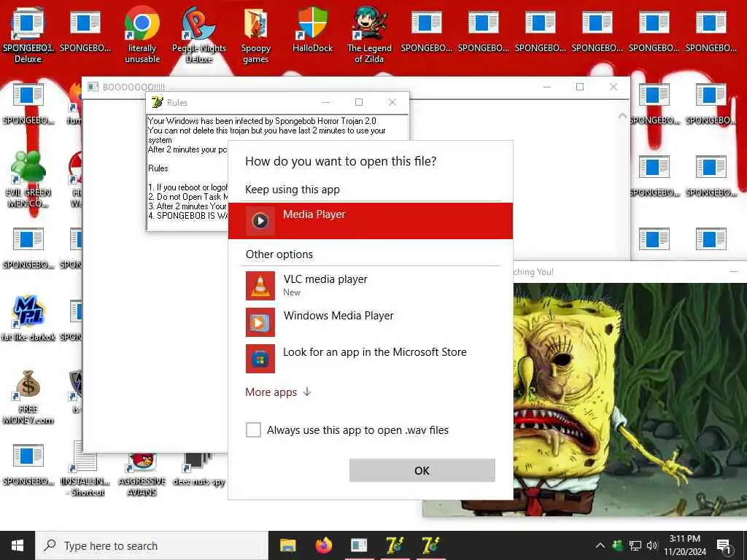747x560 pixels.
Task: Open the fat like darkok shortcut
Action: click(x=28, y=318)
